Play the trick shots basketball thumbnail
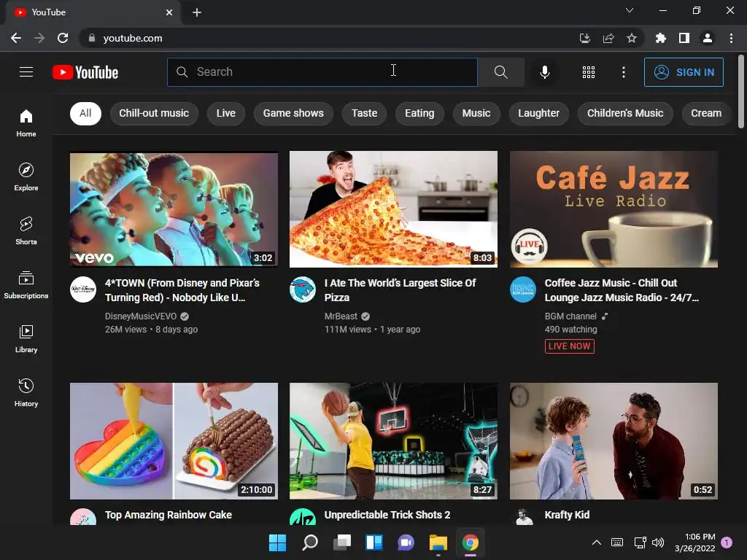 pyautogui.click(x=393, y=441)
